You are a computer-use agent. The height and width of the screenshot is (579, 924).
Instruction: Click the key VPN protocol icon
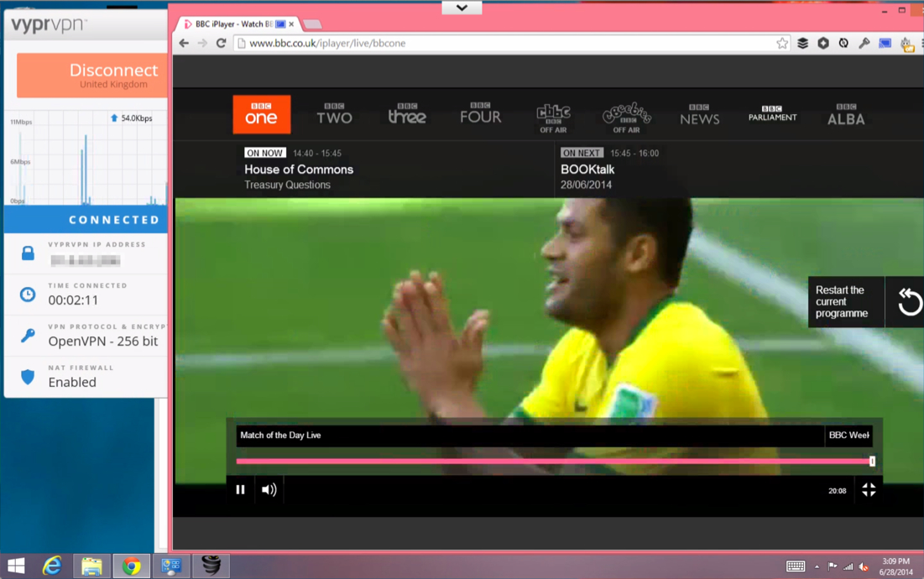28,336
